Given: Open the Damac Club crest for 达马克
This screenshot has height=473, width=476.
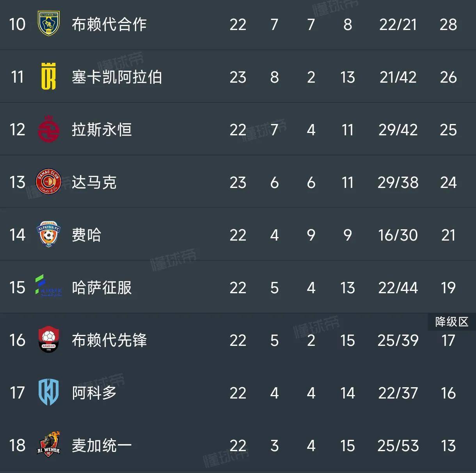Looking at the screenshot, I should (x=48, y=182).
